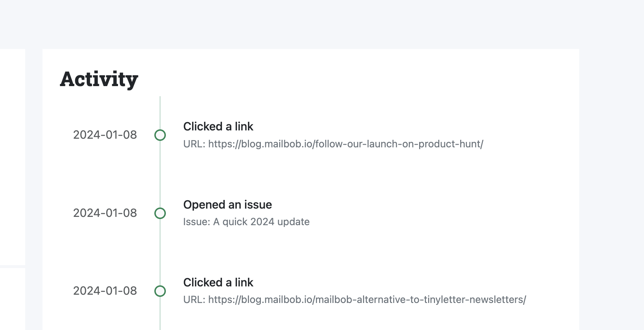The height and width of the screenshot is (330, 644).
Task: Click the circle marker beside Opened an issue
Action: (160, 213)
